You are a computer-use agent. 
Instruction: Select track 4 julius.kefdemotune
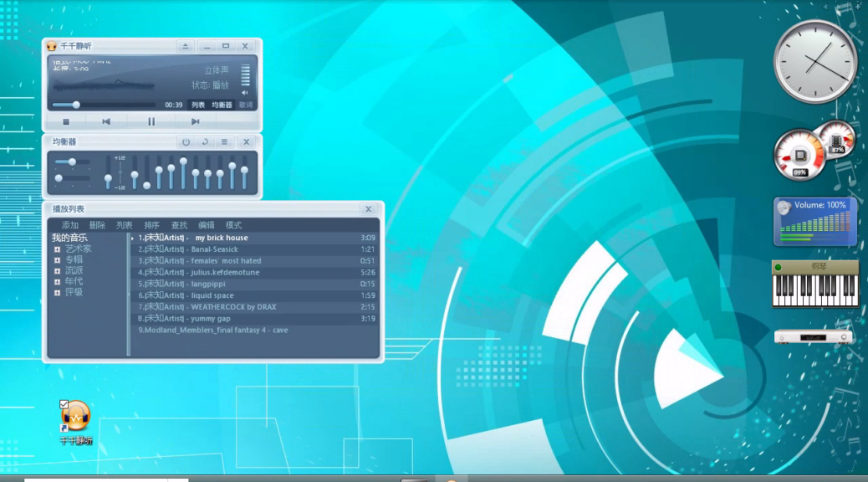[x=255, y=273]
